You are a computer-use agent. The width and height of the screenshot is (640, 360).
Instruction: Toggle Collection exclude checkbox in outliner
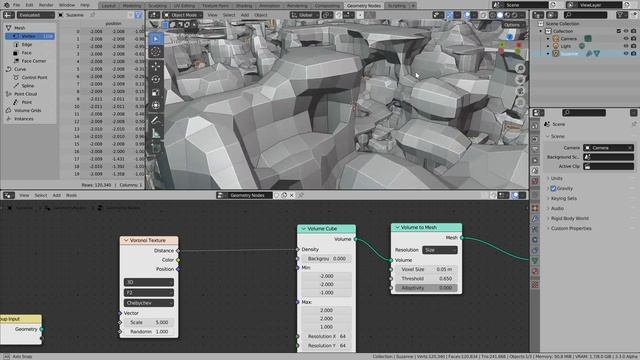click(x=618, y=31)
